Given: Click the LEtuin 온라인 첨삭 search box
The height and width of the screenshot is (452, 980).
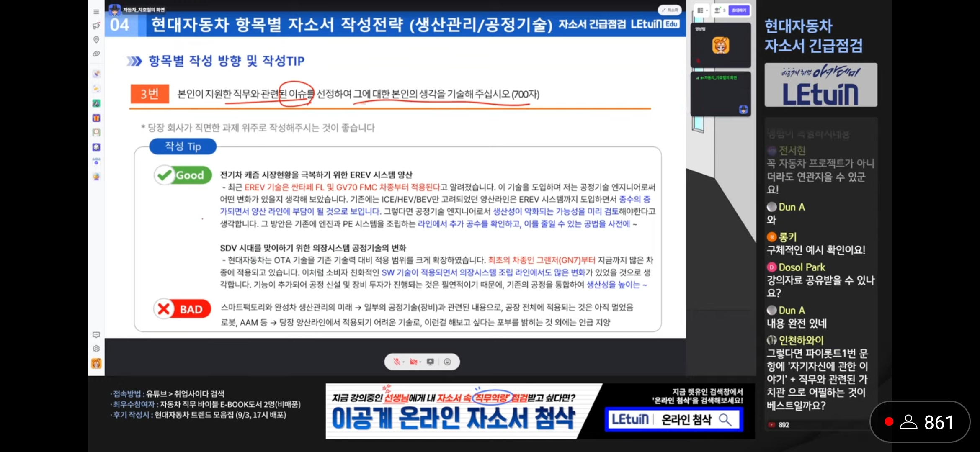Looking at the screenshot, I should [x=674, y=419].
